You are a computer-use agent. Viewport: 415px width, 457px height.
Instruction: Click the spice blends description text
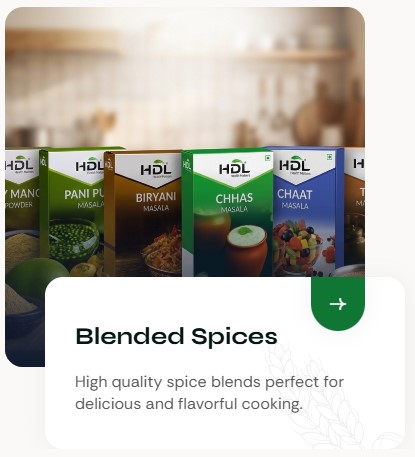click(209, 393)
